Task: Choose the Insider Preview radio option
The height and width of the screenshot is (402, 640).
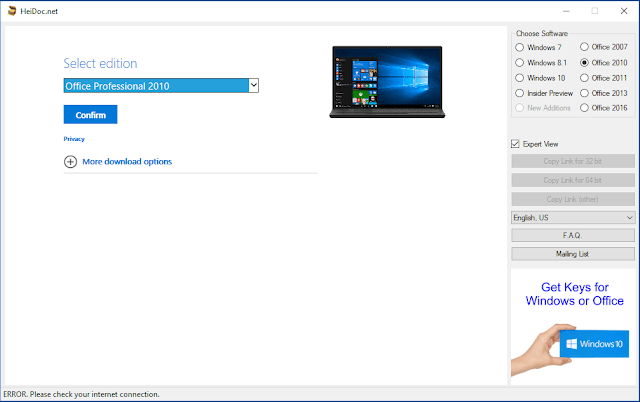Action: tap(519, 93)
